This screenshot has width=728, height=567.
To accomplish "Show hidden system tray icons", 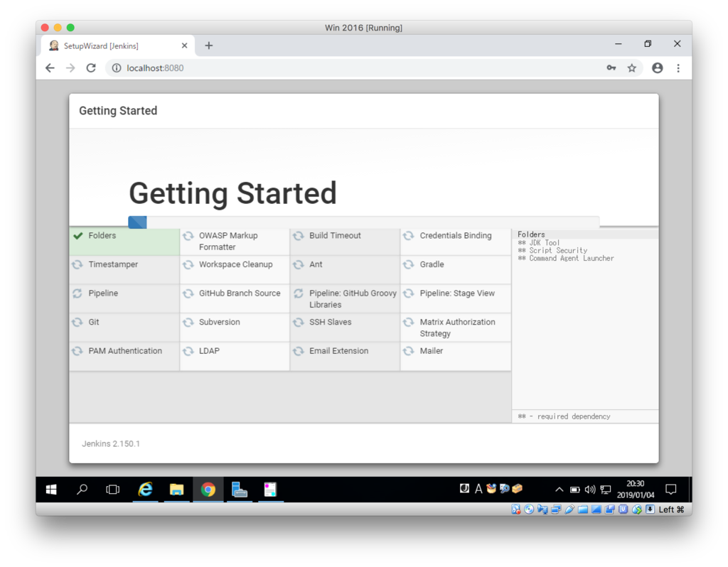I will point(560,490).
